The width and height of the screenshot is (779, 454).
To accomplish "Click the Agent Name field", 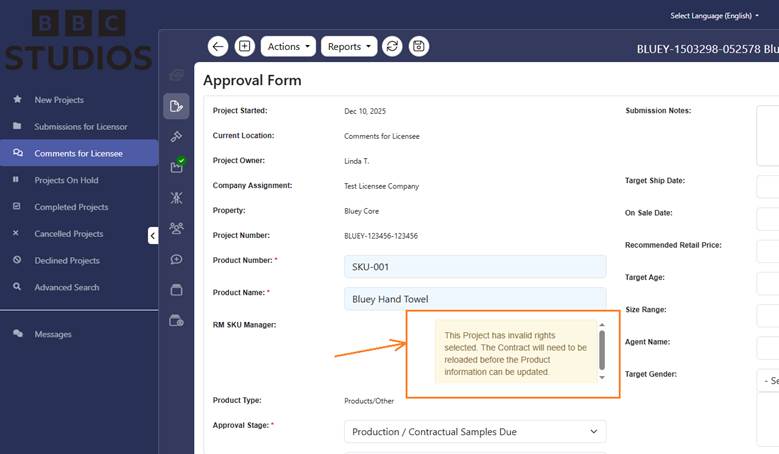I will [768, 348].
